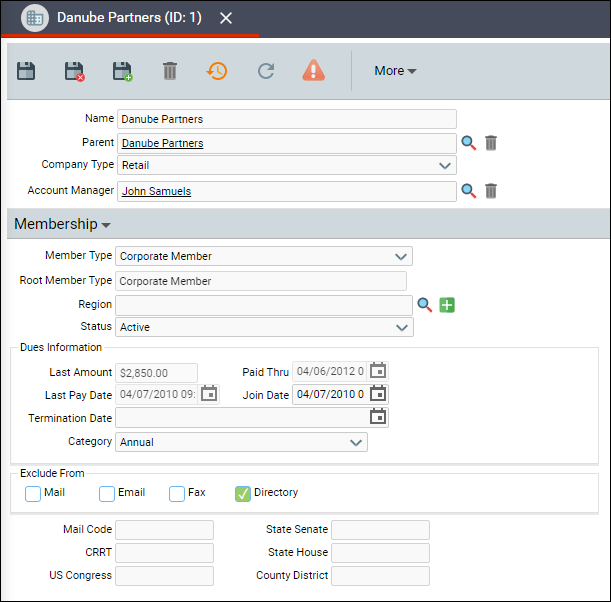Follow the John Samuels link
The image size is (611, 602).
point(156,191)
